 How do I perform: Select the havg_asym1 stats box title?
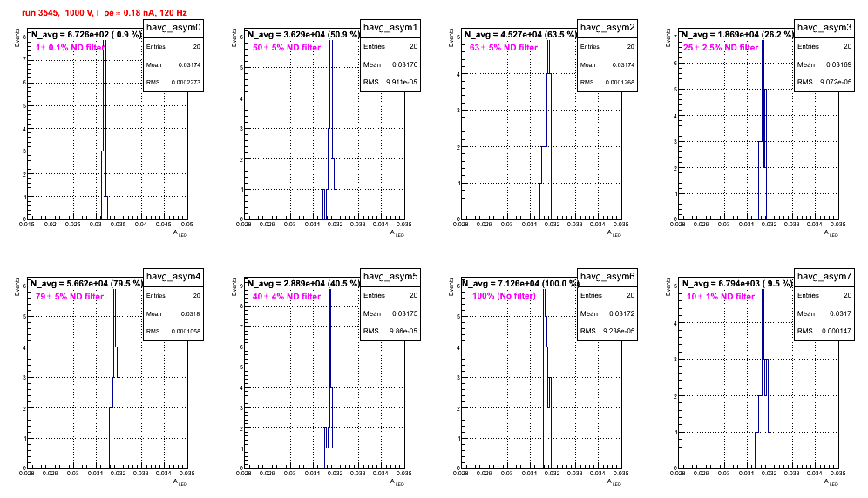390,28
